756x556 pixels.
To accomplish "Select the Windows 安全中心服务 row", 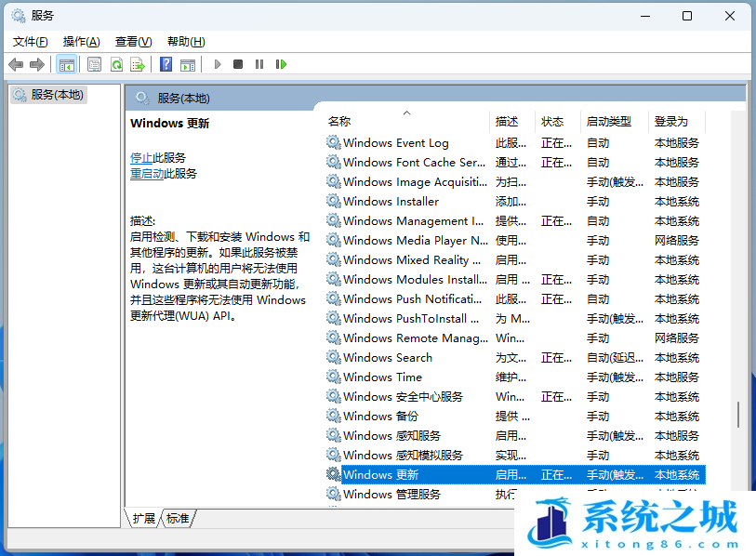I will [x=515, y=397].
